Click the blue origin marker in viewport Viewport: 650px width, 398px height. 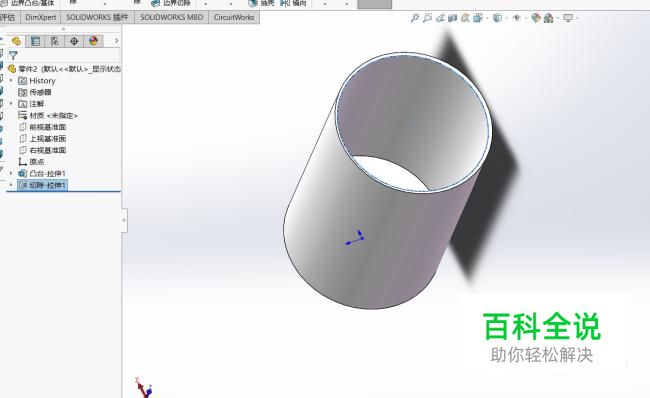coord(355,238)
